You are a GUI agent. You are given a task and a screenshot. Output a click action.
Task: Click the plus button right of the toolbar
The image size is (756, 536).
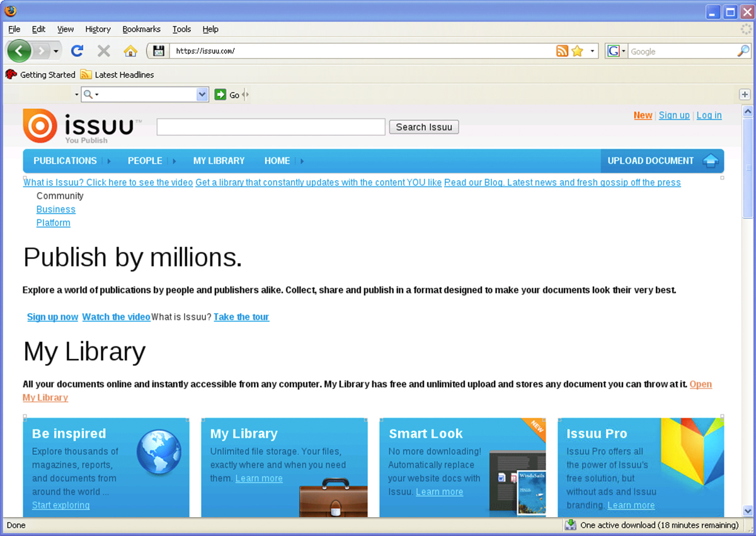[x=745, y=94]
